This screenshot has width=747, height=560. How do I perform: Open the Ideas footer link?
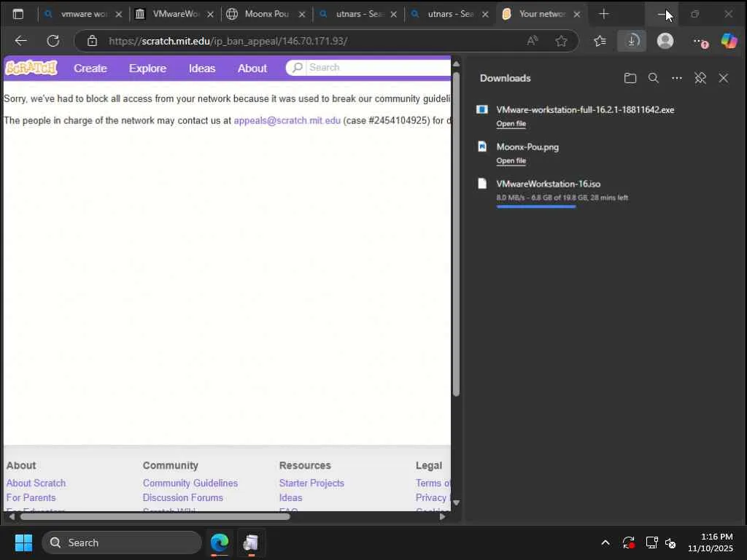point(290,497)
